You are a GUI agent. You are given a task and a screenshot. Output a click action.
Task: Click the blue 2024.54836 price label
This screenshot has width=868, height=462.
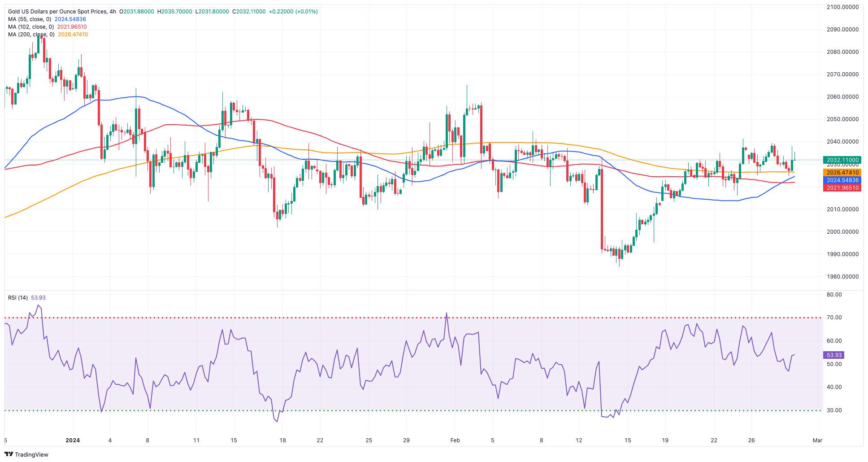pos(842,180)
